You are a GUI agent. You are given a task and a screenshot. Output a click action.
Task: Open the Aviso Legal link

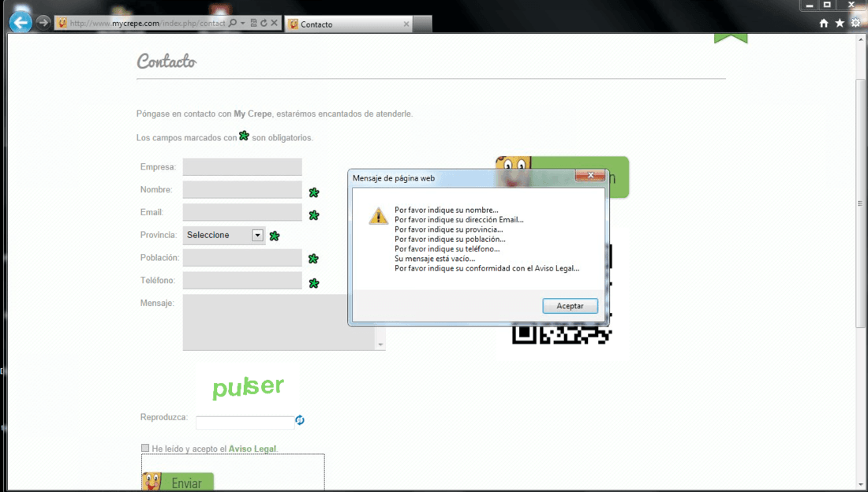tap(253, 449)
